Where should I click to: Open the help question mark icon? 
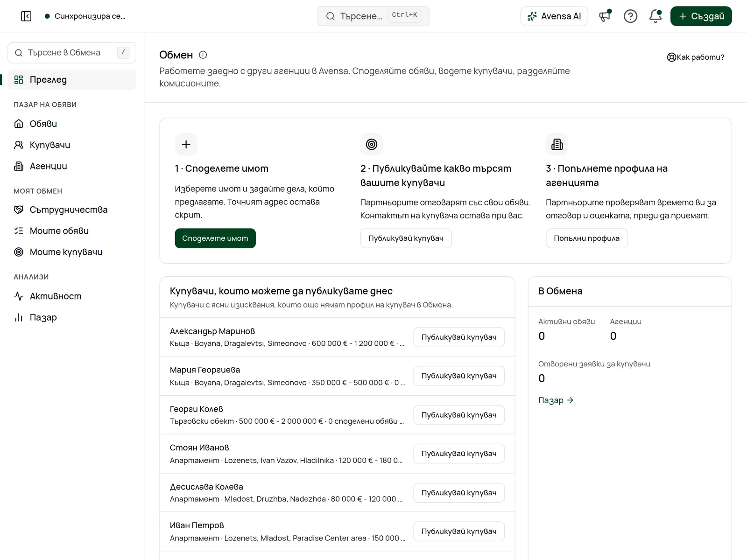pyautogui.click(x=630, y=16)
